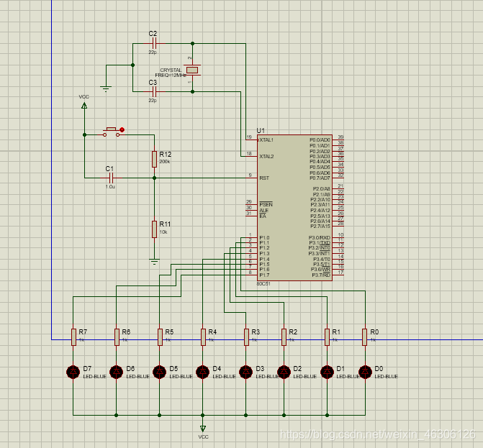Select LED D1 symbol
The width and height of the screenshot is (483, 448).
click(x=327, y=372)
